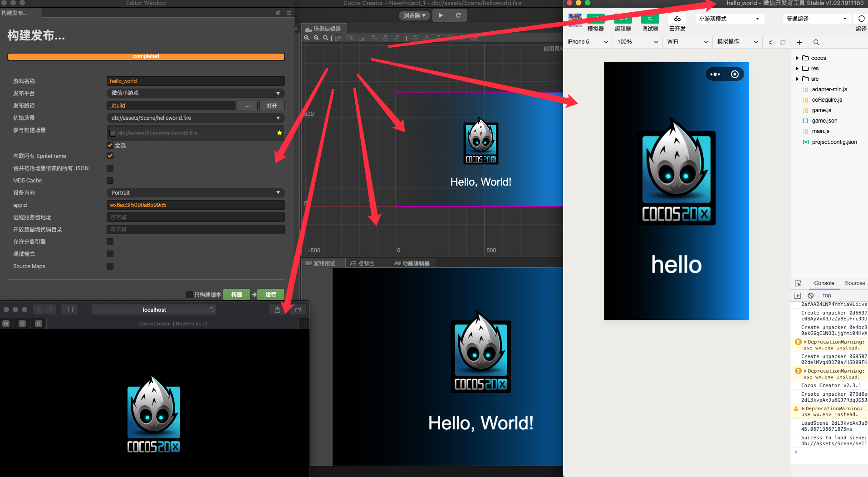Viewport: 868px width, 477px height.
Task: Open the iPhone 5 device dropdown
Action: [x=588, y=42]
